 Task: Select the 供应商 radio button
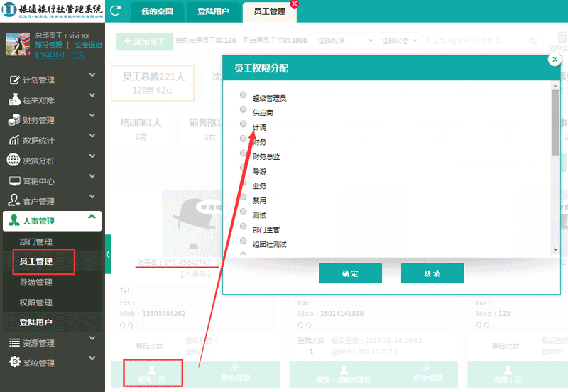244,109
